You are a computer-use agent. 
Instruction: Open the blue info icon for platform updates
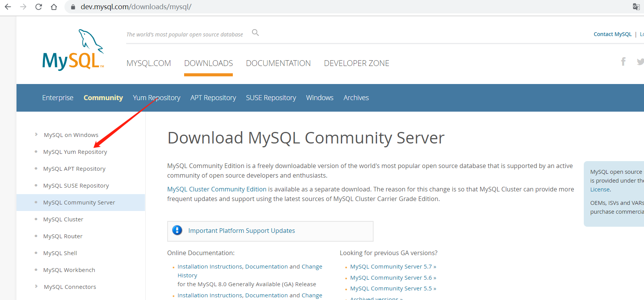click(x=177, y=230)
